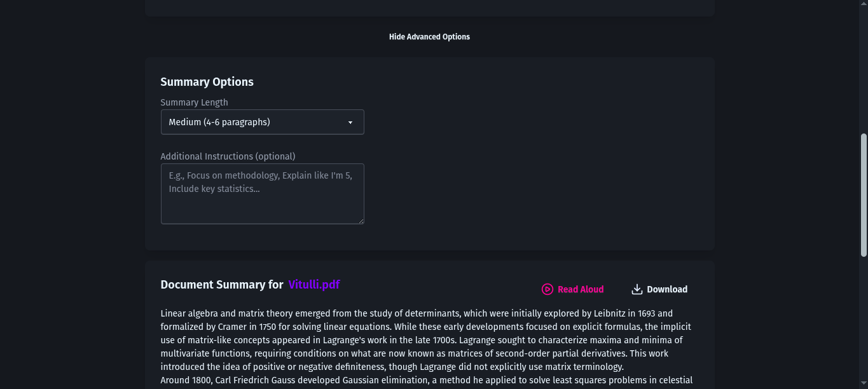Screen dimensions: 868x389
Task: Click the Summary Options heading
Action: point(207,82)
